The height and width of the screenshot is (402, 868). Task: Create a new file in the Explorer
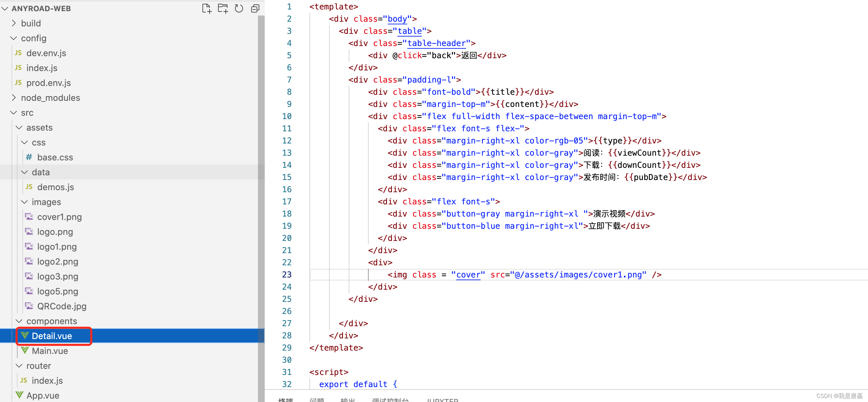pos(207,8)
